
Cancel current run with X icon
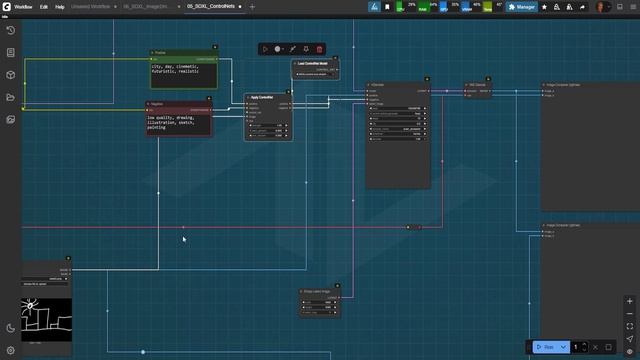(x=595, y=347)
